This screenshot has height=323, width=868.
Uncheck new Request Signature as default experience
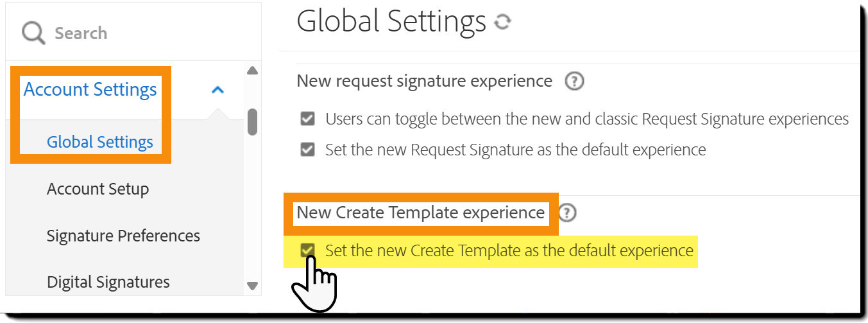point(308,150)
